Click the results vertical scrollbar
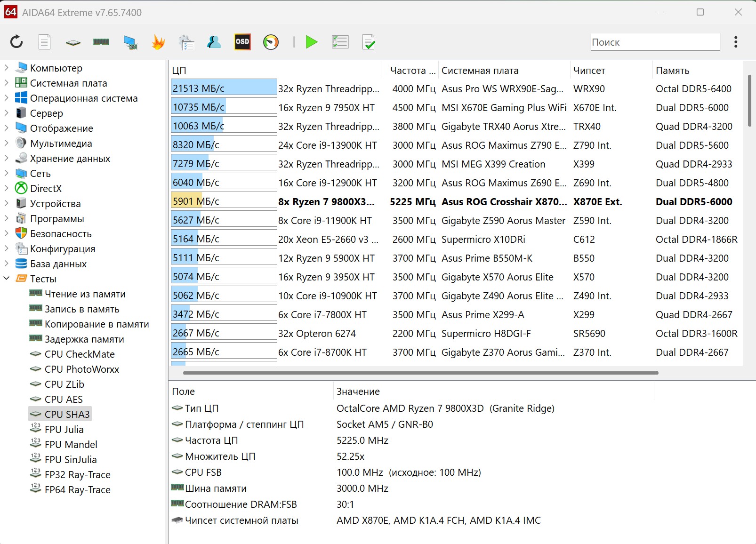Screen dimensions: 756x544 pyautogui.click(x=749, y=100)
